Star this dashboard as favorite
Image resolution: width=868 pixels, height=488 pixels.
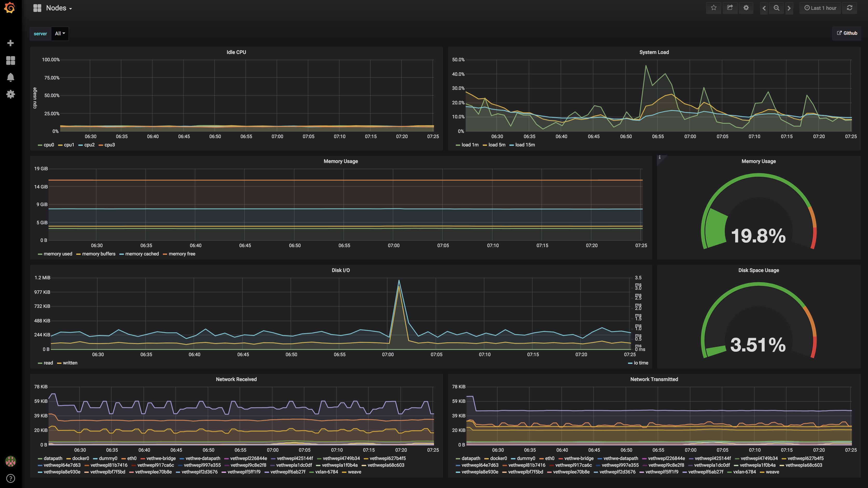click(x=713, y=8)
